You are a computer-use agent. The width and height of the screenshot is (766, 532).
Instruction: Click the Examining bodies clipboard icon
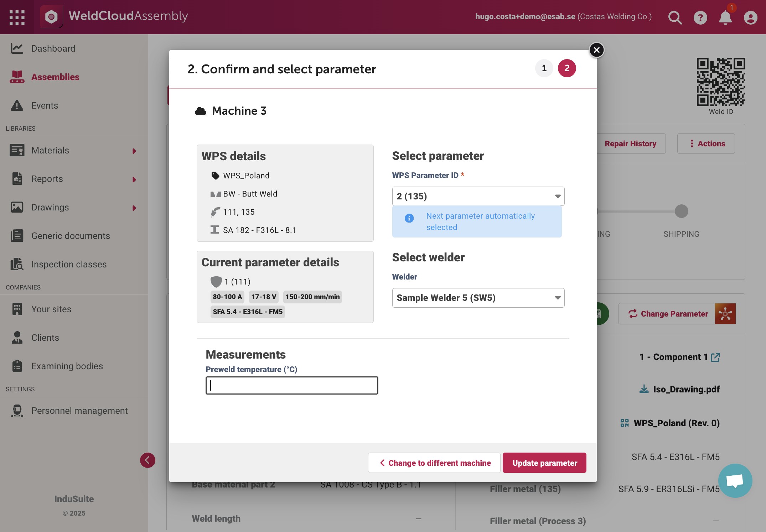click(17, 366)
